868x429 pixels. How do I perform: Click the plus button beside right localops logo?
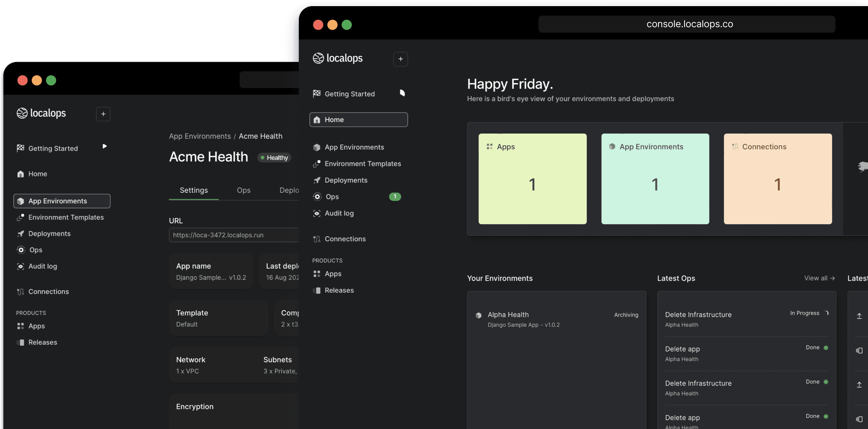coord(400,59)
